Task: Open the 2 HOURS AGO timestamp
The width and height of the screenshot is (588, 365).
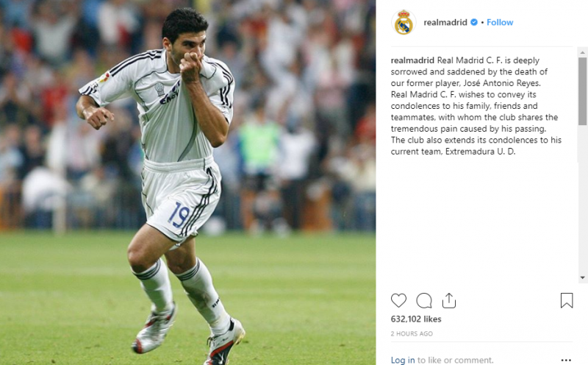Action: pos(412,333)
